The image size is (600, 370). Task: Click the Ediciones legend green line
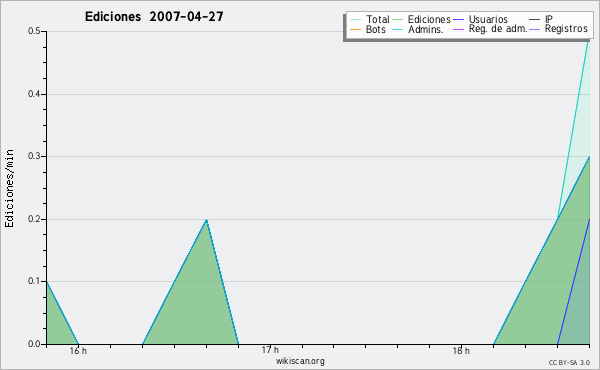[398, 20]
